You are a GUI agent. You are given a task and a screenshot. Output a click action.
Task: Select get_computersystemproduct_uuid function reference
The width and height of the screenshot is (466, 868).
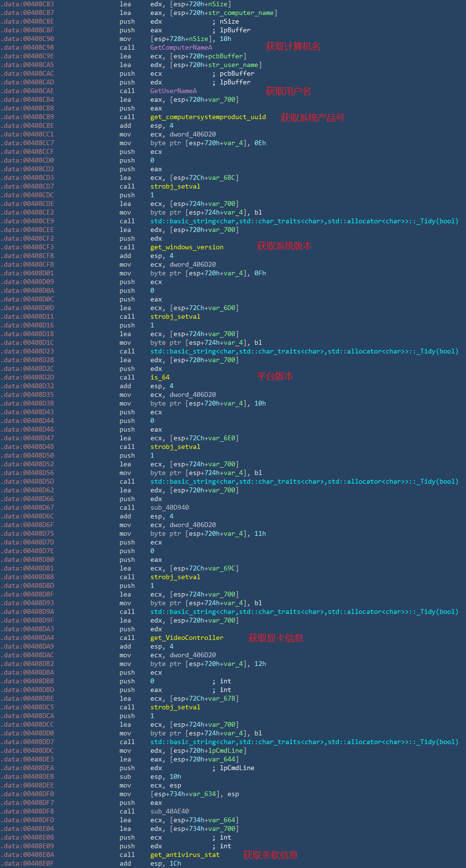[208, 117]
